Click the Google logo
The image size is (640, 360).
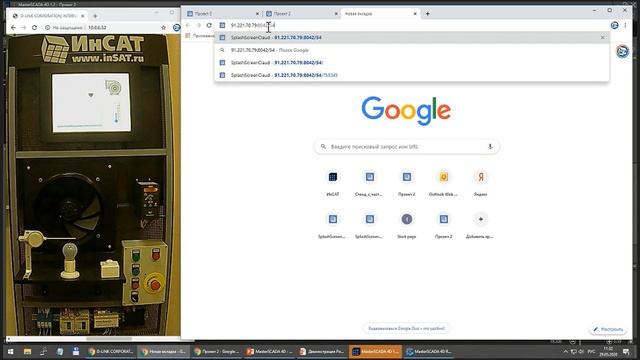tap(406, 110)
